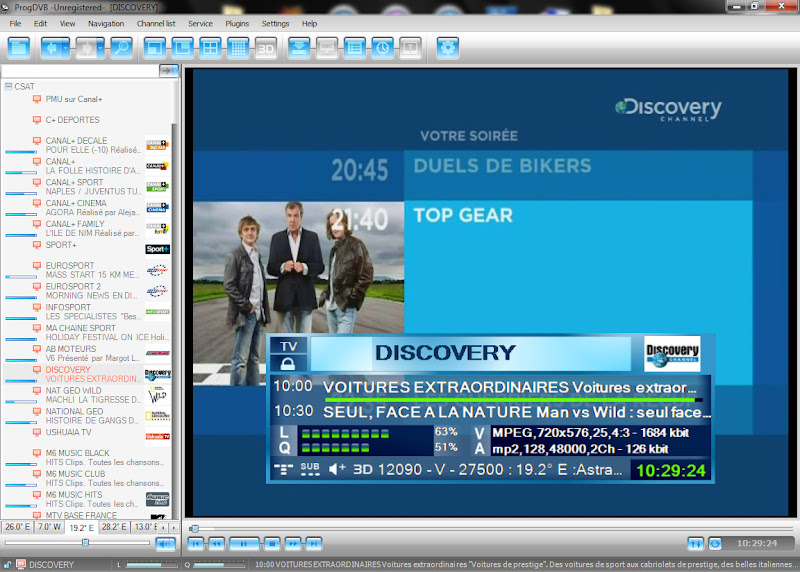The width and height of the screenshot is (800, 572).
Task: Switch to 7.0° W satellite tab
Action: [49, 527]
